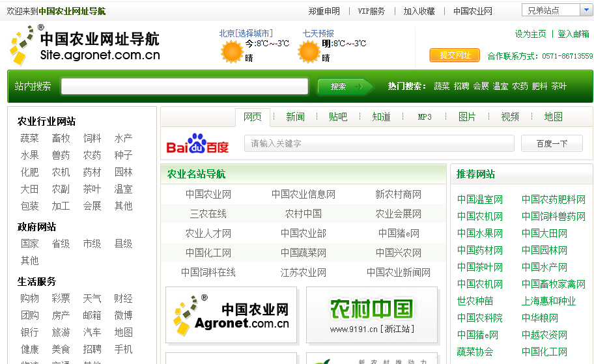Select the MP3 tab
Screen dimensions: 594x364
424,117
